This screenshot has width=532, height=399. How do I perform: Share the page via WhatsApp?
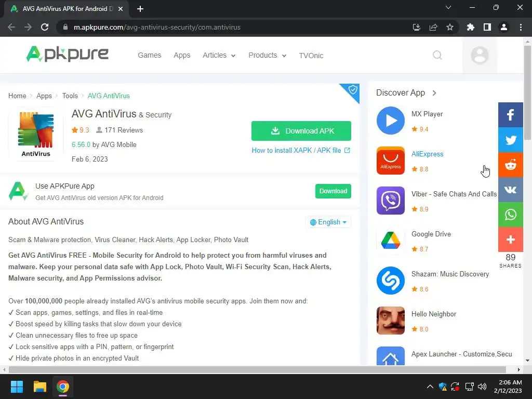(510, 215)
